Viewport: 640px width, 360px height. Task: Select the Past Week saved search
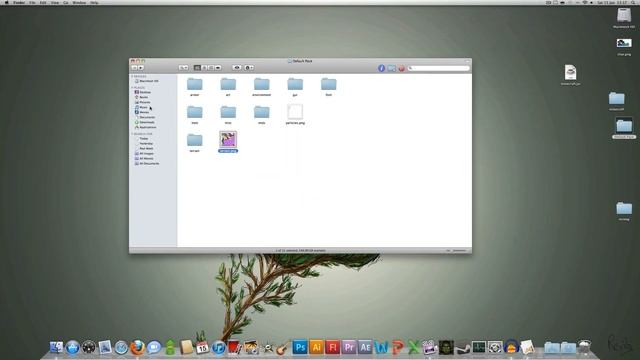[144, 149]
